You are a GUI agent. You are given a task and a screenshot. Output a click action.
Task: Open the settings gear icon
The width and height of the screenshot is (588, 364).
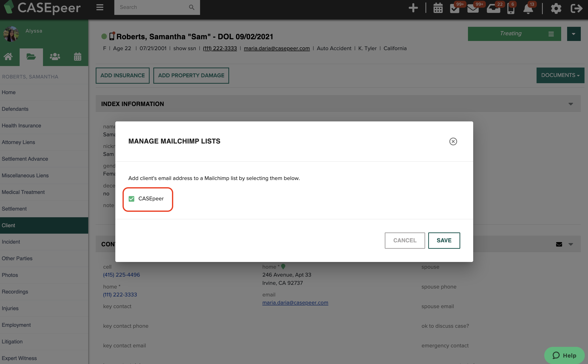point(556,8)
